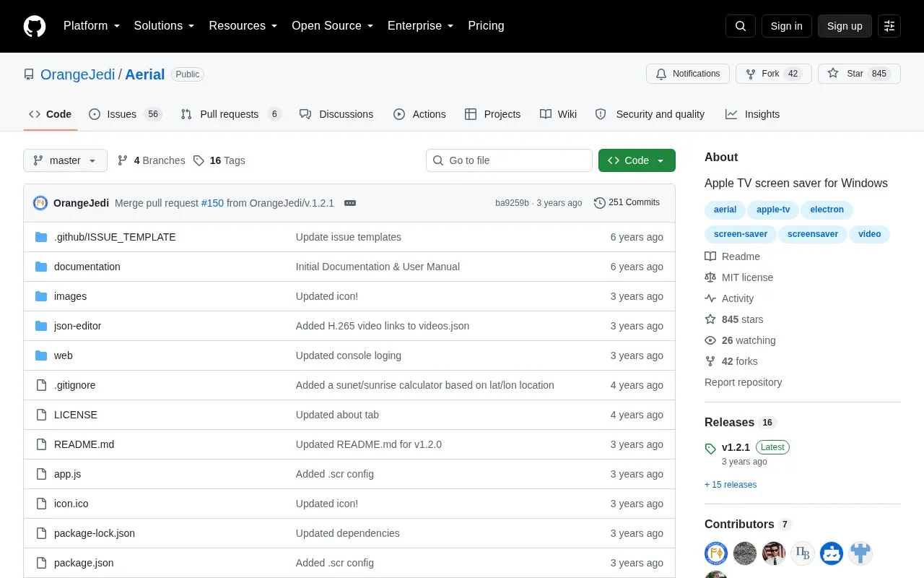Expand the Solutions menu
Image resolution: width=924 pixels, height=578 pixels.
[x=165, y=26]
